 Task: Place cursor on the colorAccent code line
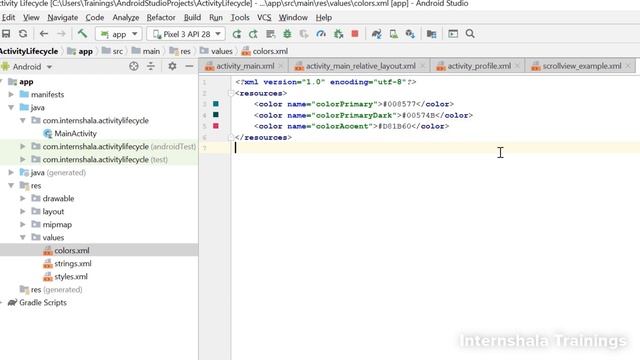351,126
